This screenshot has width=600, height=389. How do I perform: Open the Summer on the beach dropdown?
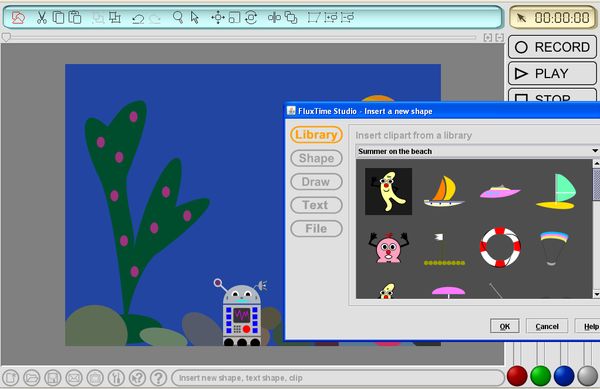coord(478,151)
